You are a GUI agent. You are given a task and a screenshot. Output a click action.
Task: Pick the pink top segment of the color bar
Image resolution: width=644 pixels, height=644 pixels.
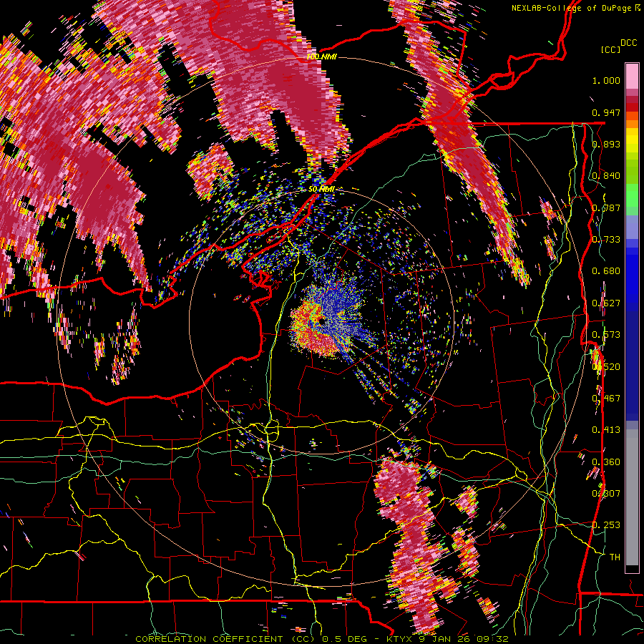pyautogui.click(x=632, y=76)
